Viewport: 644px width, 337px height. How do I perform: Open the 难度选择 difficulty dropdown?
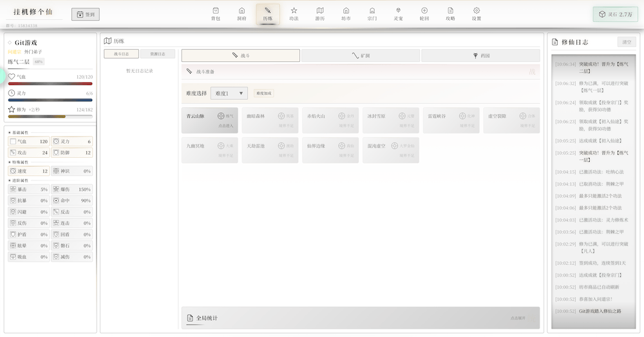[x=229, y=93]
